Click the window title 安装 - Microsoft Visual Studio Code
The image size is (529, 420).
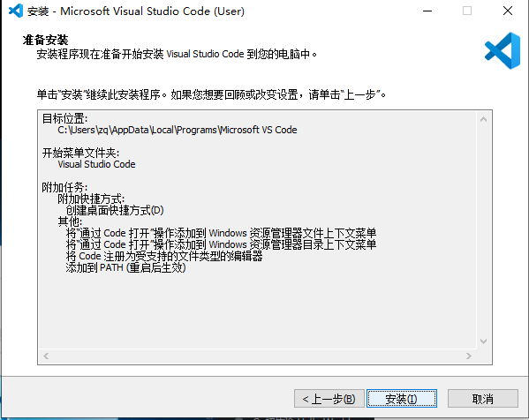coord(136,11)
